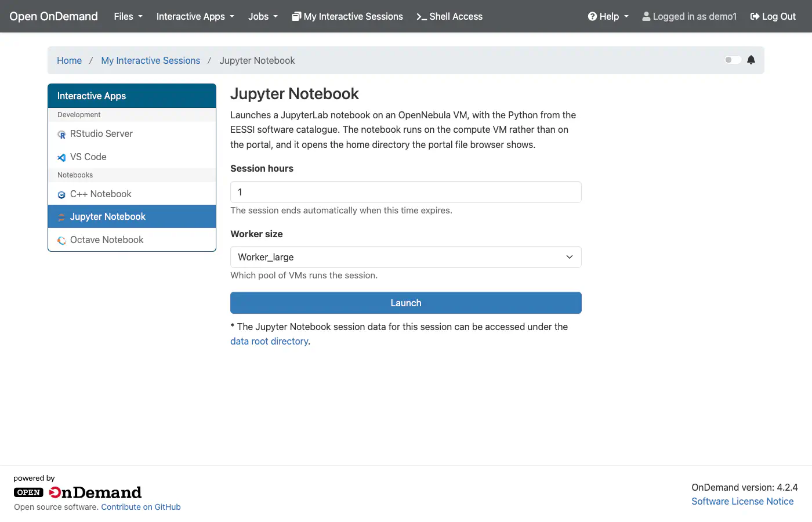Screen dimensions: 812x522
Task: Click the Log Out arrow icon
Action: point(755,16)
